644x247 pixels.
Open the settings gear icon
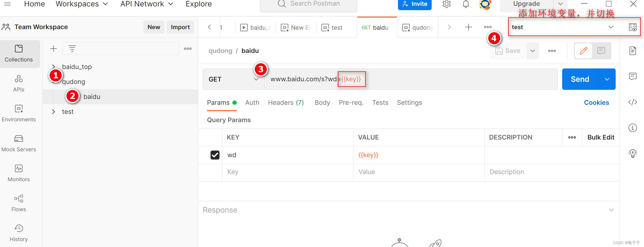[447, 4]
